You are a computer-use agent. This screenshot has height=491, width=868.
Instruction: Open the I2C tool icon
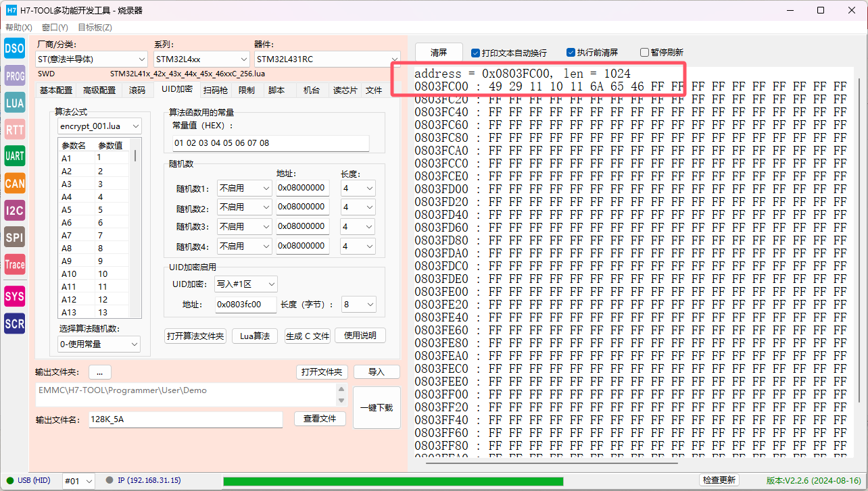click(15, 210)
